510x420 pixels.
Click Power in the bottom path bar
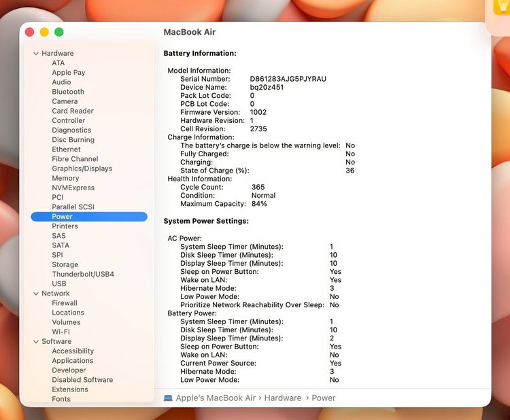pyautogui.click(x=323, y=398)
